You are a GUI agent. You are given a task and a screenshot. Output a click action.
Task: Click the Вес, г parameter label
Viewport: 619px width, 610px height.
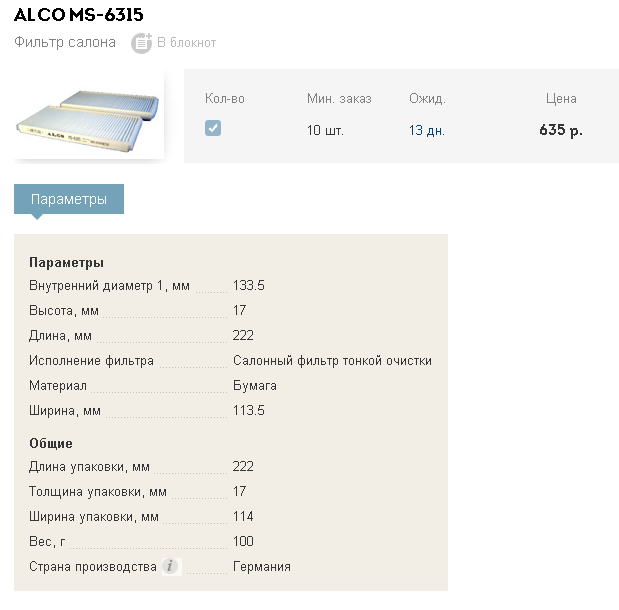[x=47, y=542]
